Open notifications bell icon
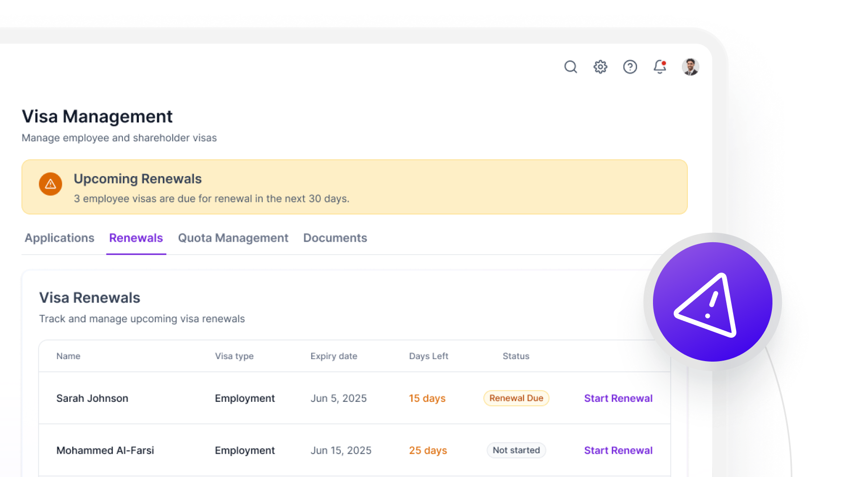Viewport: 868px width, 477px height. [660, 67]
